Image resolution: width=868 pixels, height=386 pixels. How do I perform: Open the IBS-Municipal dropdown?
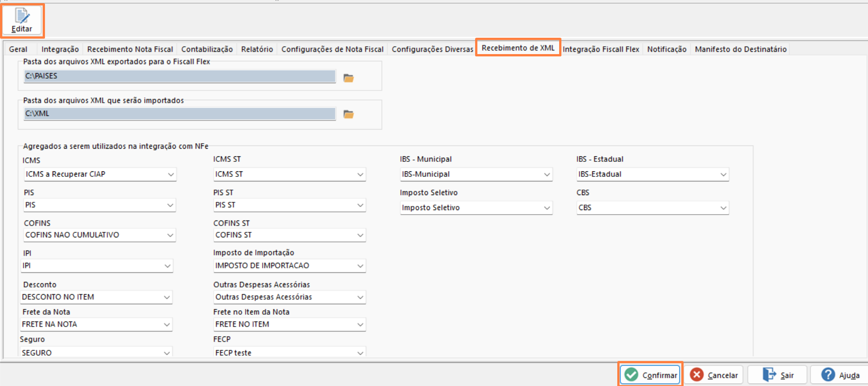click(x=547, y=175)
